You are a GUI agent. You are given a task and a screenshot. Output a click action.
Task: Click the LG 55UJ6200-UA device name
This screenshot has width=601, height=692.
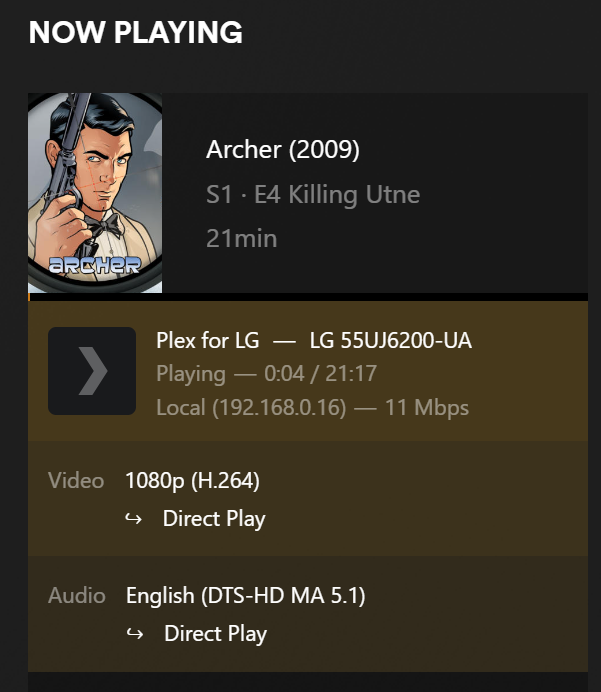[391, 341]
